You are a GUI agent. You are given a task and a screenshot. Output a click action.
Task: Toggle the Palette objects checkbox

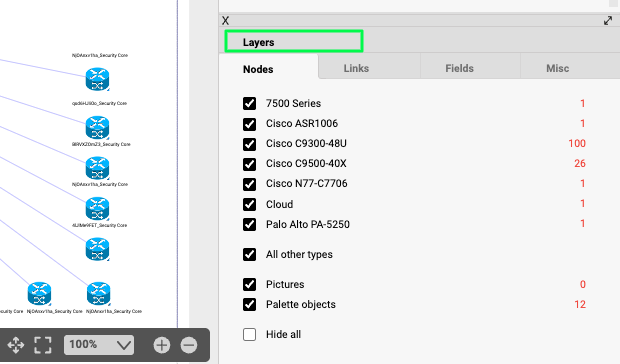250,305
